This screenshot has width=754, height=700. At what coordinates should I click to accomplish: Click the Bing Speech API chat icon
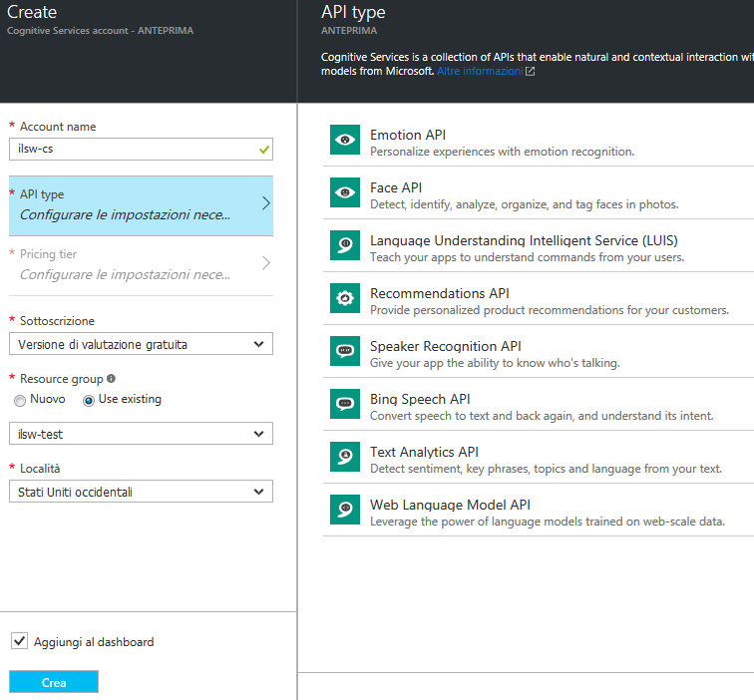345,404
